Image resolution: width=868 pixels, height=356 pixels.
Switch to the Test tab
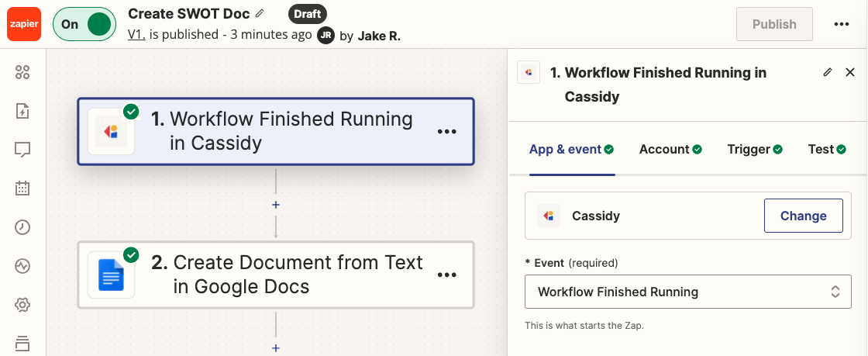click(x=827, y=150)
